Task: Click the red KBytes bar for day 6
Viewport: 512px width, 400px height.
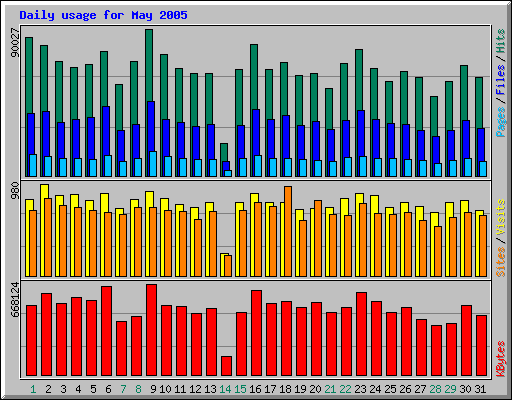Action: (x=106, y=331)
